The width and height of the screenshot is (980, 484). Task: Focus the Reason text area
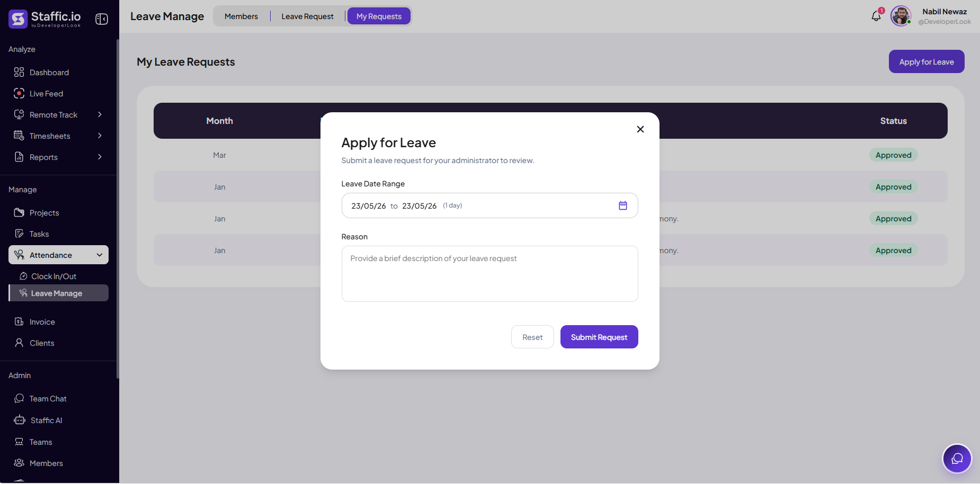(x=489, y=274)
